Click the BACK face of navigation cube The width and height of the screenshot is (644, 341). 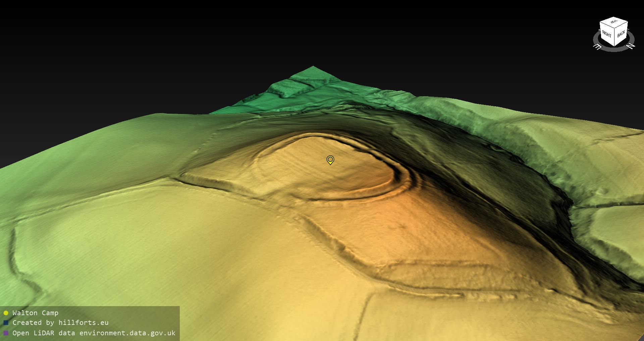pyautogui.click(x=621, y=34)
